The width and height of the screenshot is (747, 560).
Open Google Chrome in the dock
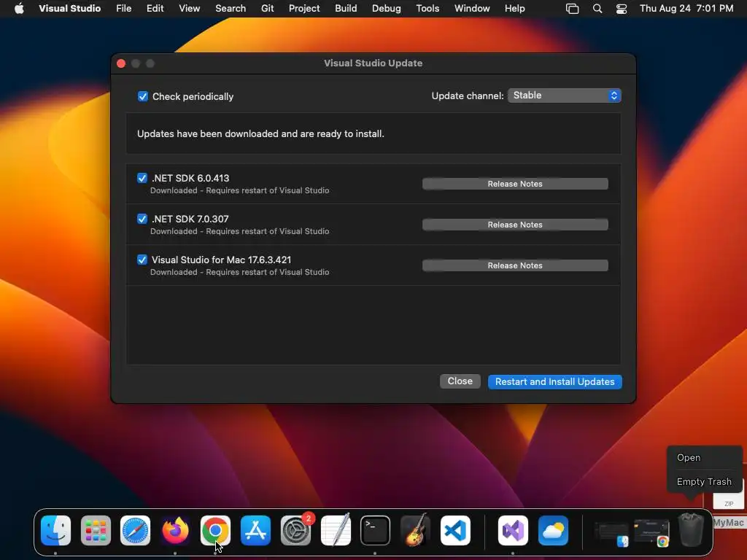(215, 530)
